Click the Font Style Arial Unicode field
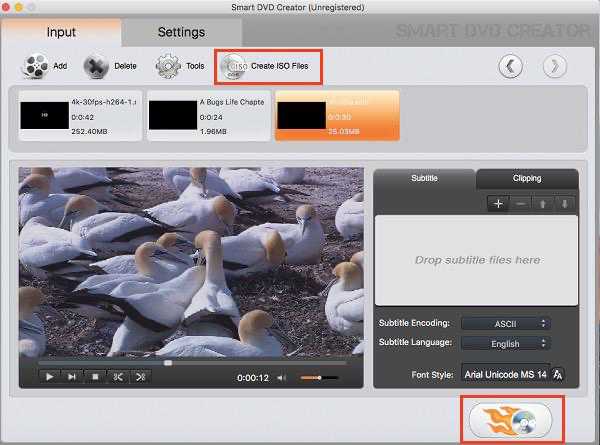The image size is (600, 445). pos(506,374)
